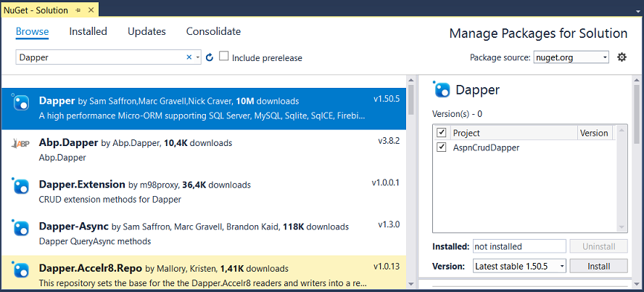Click the package list scroll down arrow

(412, 284)
